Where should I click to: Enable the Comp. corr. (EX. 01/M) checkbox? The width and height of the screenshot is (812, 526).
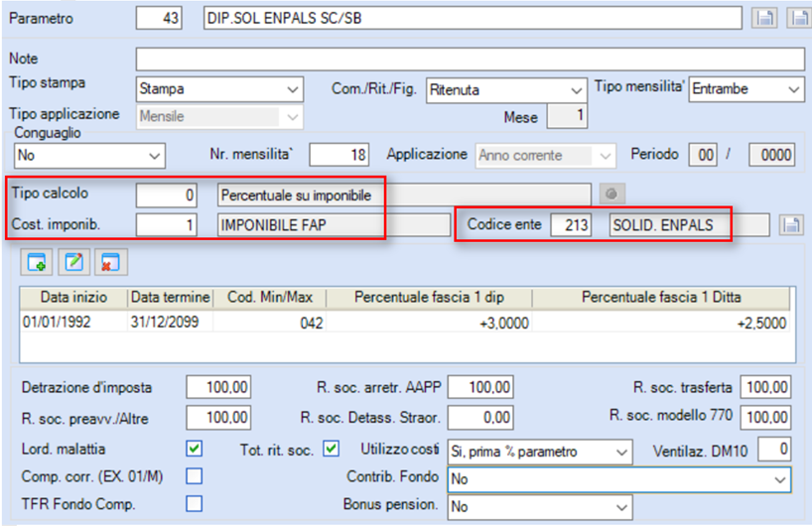tap(195, 475)
